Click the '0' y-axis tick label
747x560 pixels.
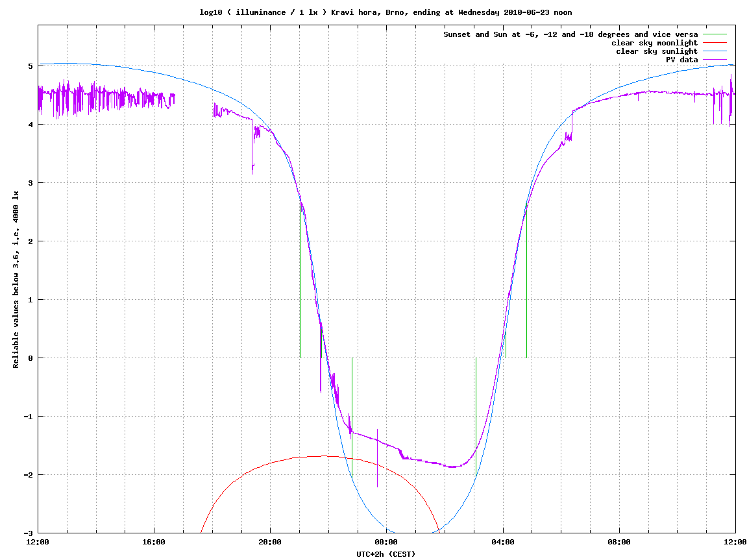31,358
